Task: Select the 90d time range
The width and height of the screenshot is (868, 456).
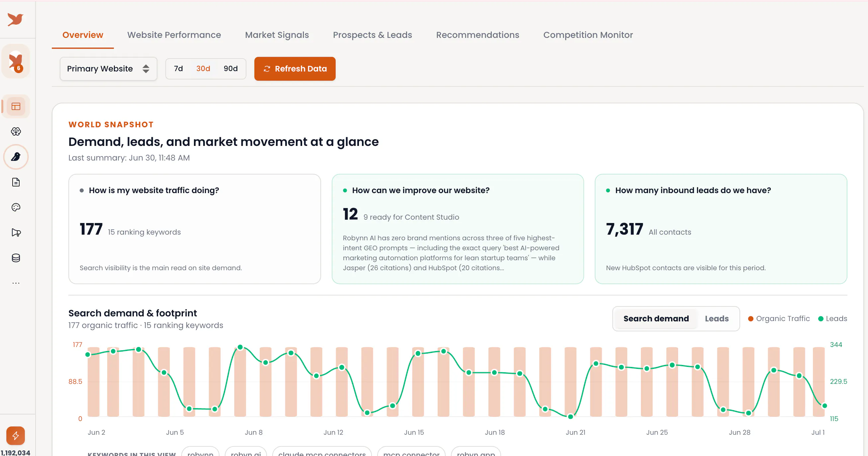Action: coord(230,68)
